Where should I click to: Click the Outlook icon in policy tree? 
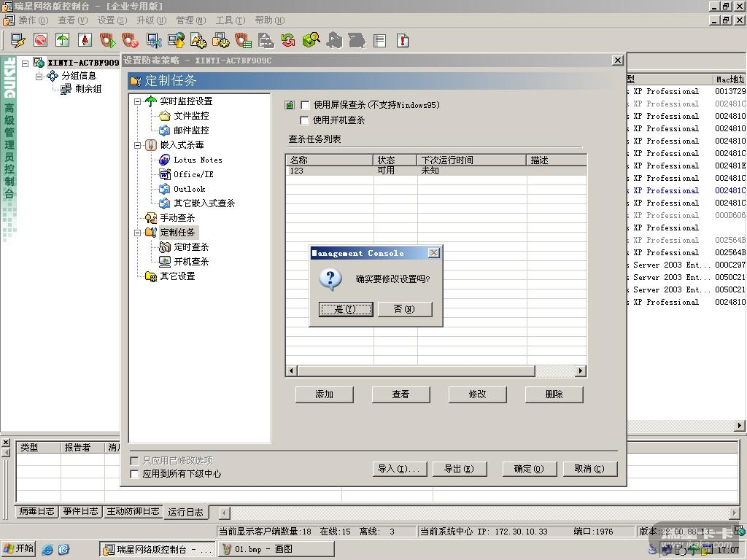click(x=164, y=189)
